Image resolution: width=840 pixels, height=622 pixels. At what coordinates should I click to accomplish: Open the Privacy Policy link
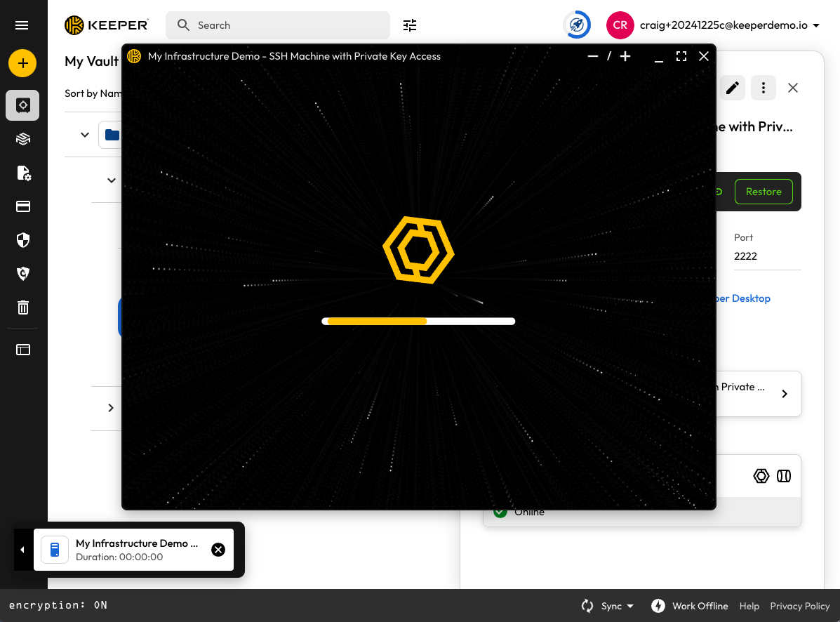pos(799,606)
